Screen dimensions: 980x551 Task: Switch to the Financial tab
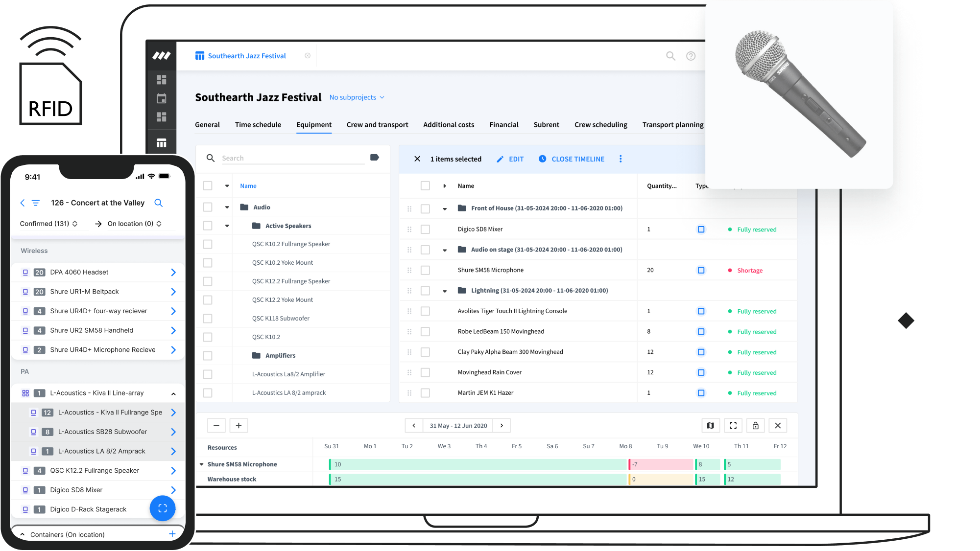coord(503,125)
